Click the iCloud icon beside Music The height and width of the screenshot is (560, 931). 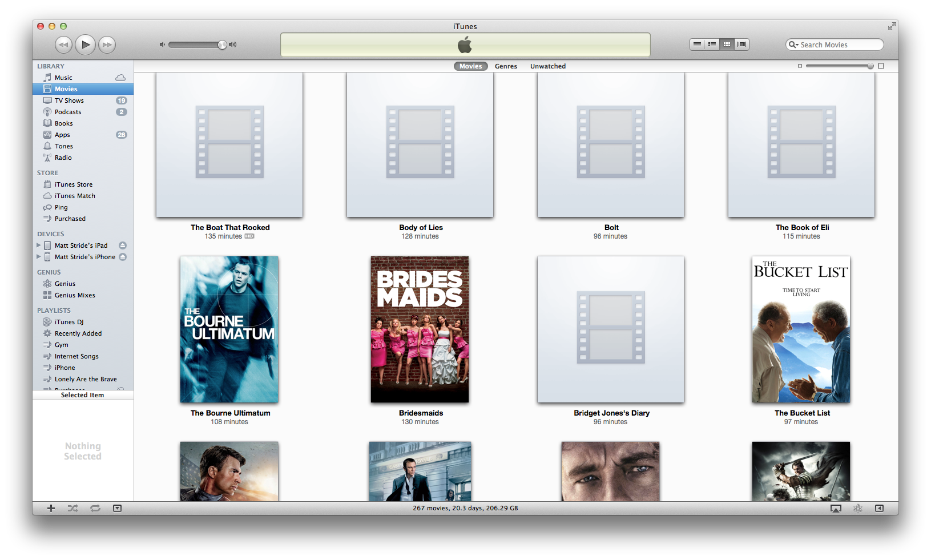point(120,78)
